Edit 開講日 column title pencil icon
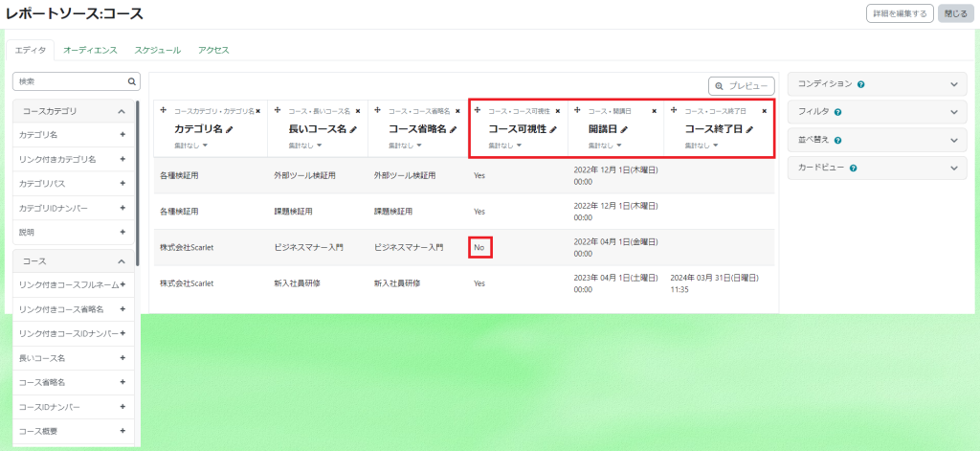This screenshot has width=980, height=451. [624, 129]
